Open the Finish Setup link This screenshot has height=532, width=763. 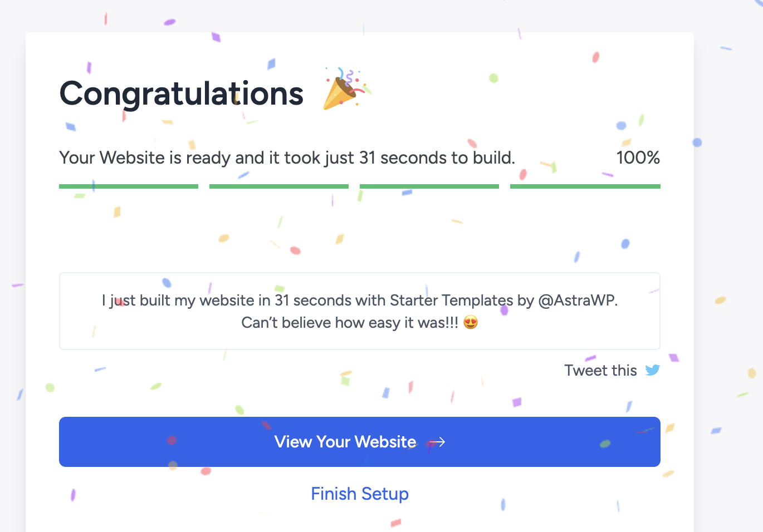[360, 494]
